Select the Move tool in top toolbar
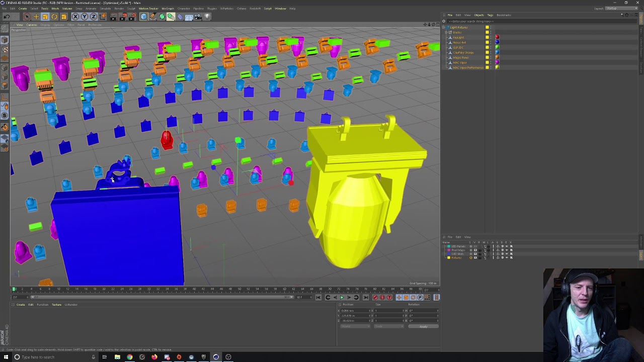 [x=36, y=17]
